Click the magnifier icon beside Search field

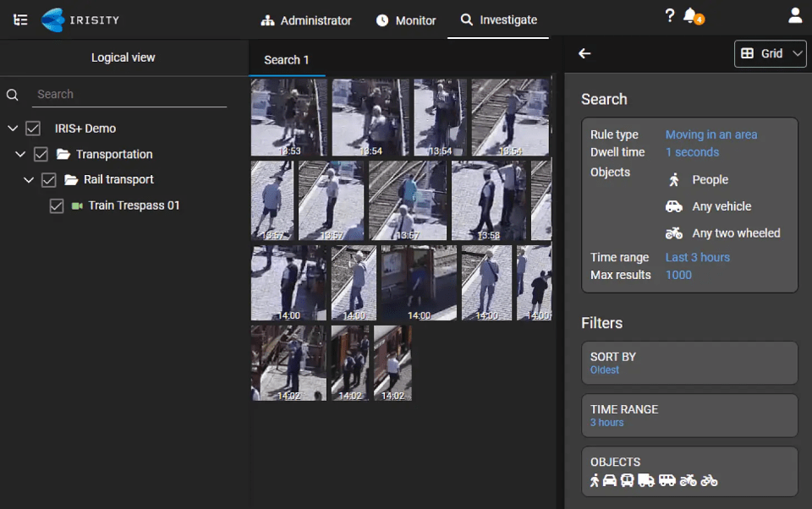pyautogui.click(x=13, y=96)
